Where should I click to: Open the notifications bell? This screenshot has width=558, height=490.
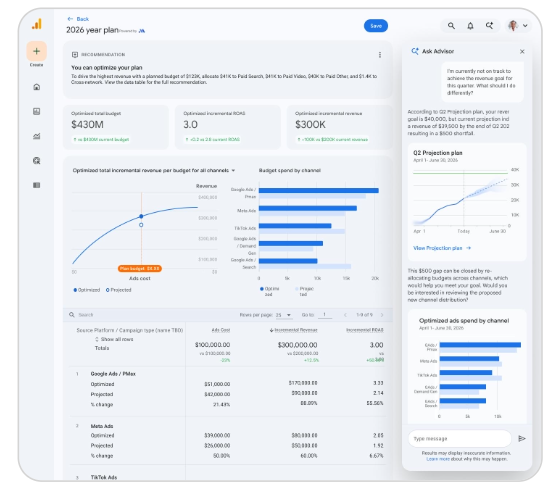470,26
